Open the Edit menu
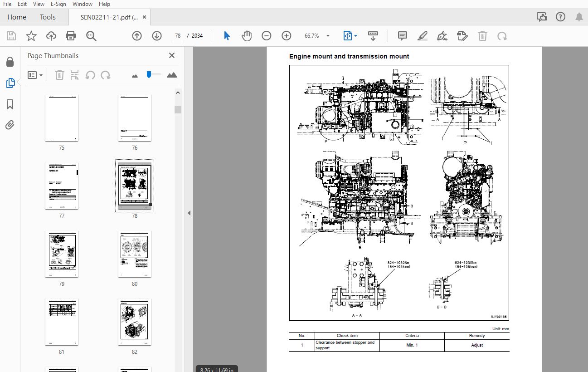Viewport: 588px width, 372px height. (x=22, y=4)
